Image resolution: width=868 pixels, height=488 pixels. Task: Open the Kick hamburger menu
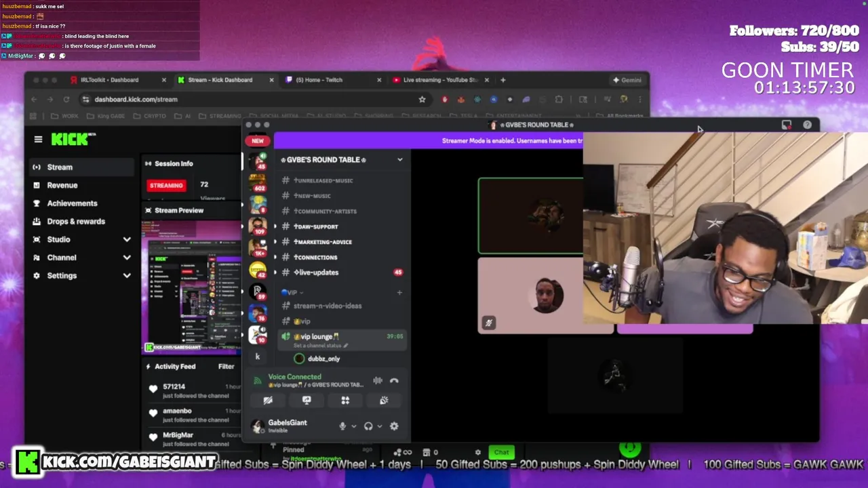(x=38, y=140)
